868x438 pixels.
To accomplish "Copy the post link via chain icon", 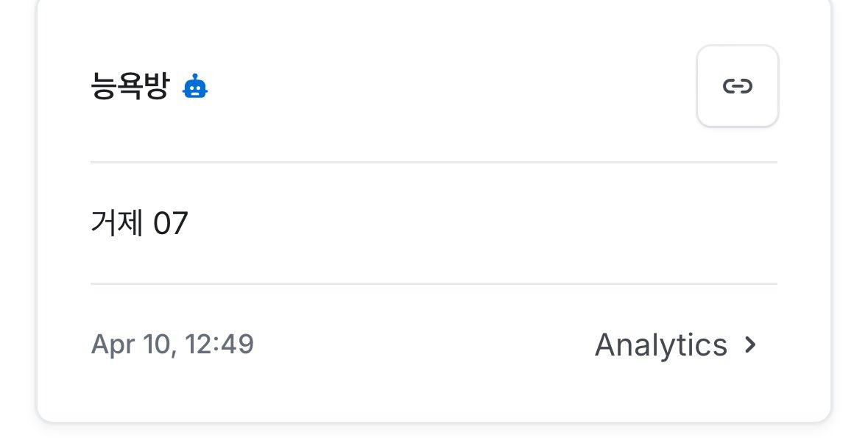I will [x=737, y=86].
